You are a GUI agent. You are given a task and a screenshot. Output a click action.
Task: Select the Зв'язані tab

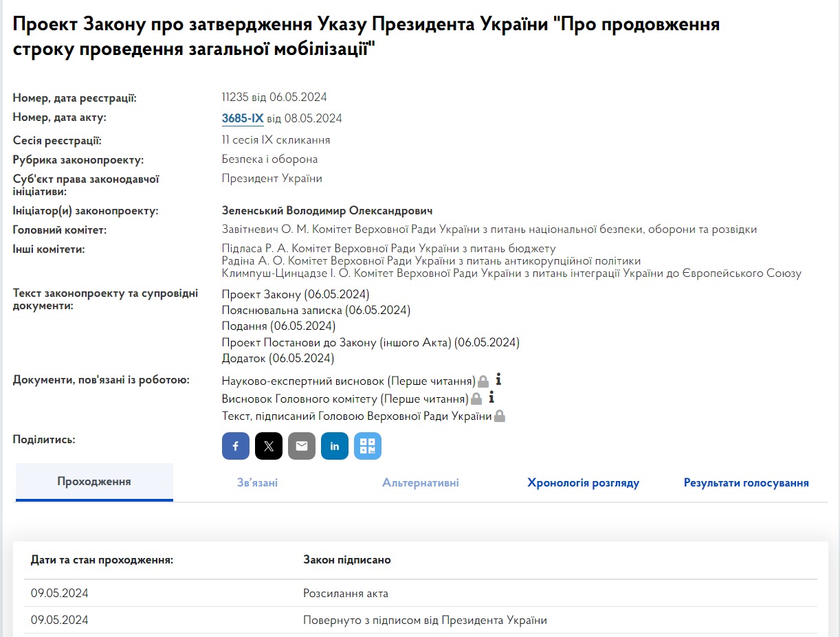(x=257, y=483)
